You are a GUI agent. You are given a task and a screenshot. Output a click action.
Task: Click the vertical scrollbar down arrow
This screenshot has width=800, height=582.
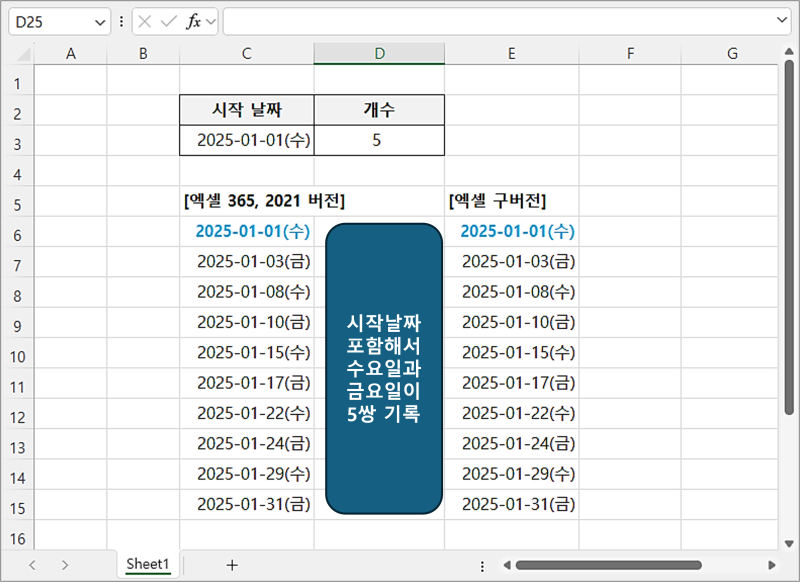click(x=790, y=541)
